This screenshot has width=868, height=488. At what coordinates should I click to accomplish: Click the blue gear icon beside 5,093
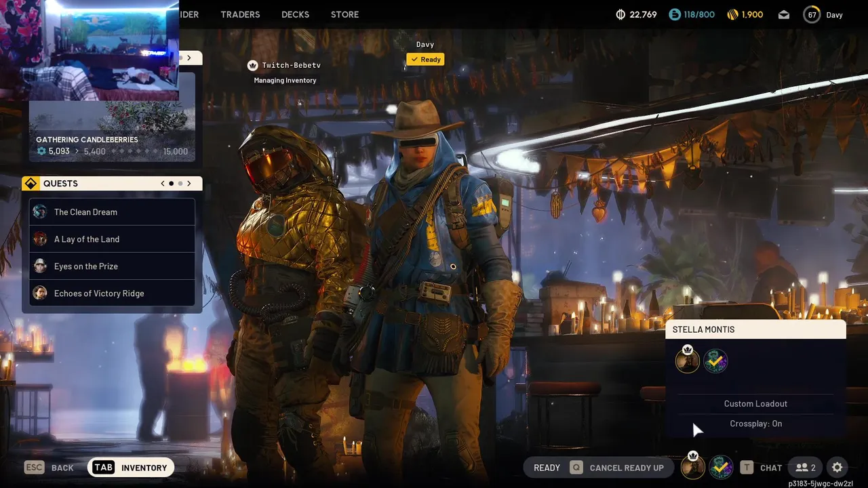pos(41,151)
